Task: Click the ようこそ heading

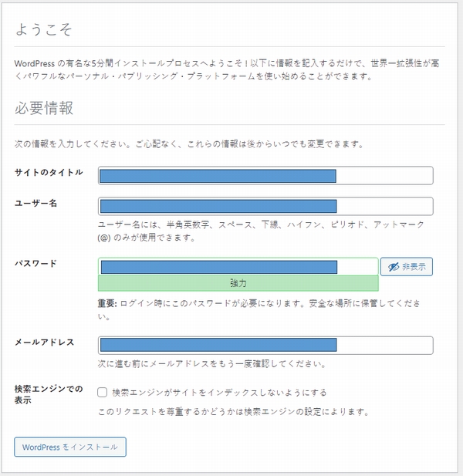Action: [45, 30]
